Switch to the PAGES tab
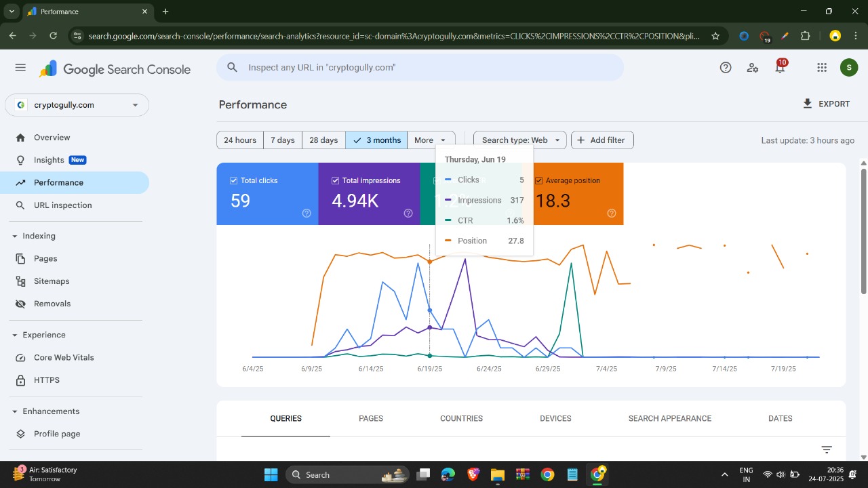 371,419
